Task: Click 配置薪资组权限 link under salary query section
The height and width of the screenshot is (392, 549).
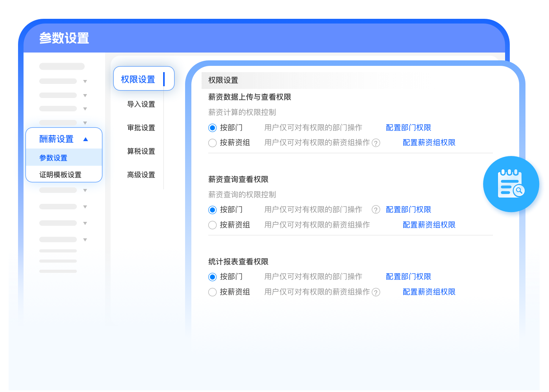Action: 429,225
